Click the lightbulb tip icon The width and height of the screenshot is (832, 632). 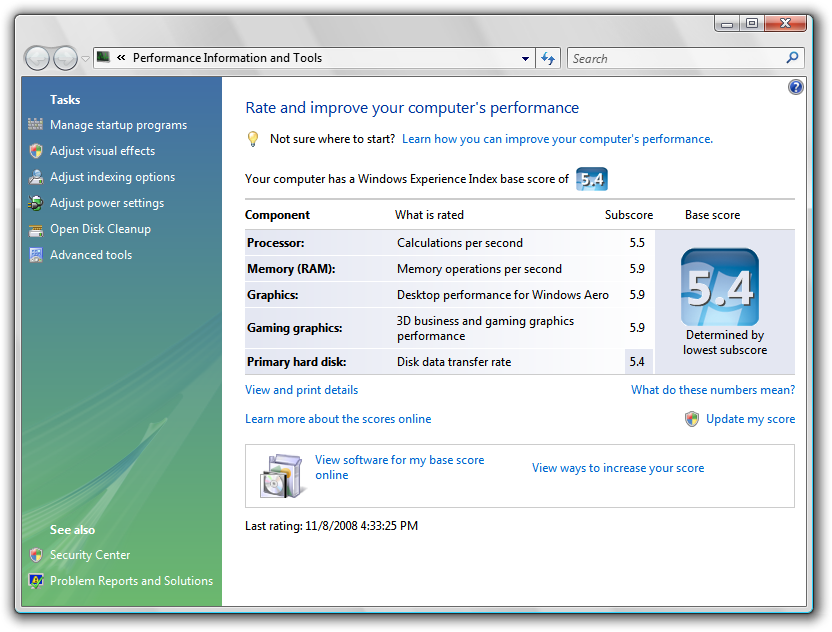click(253, 139)
